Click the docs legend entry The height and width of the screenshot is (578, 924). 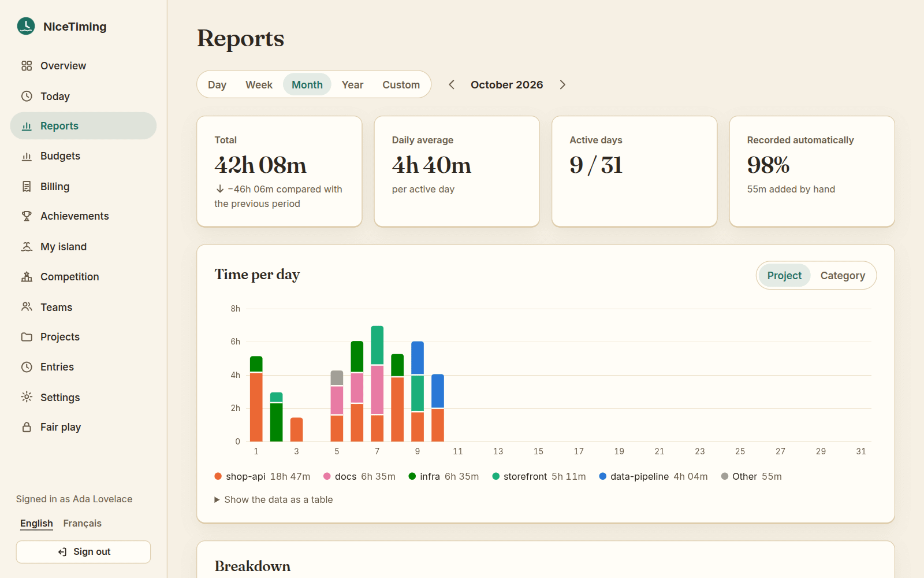(359, 476)
